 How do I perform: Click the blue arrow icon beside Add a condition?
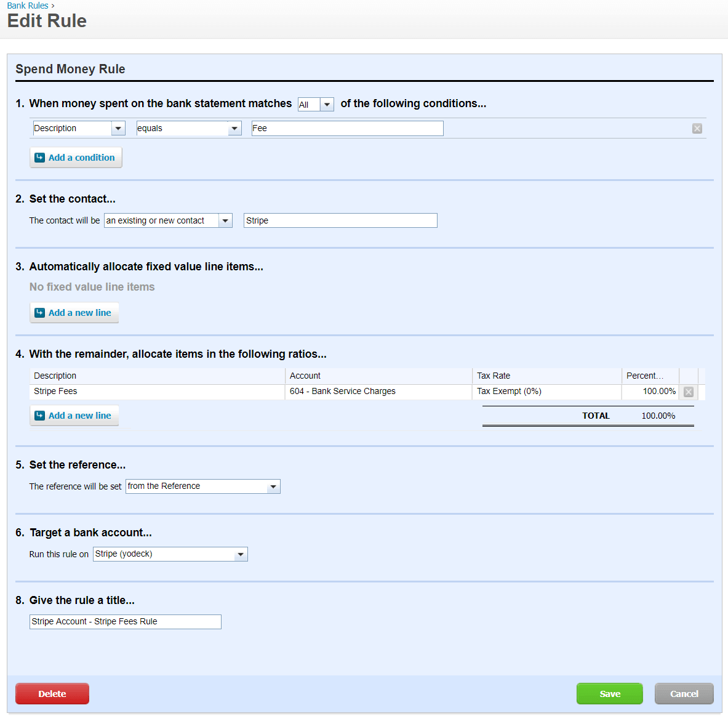click(39, 157)
